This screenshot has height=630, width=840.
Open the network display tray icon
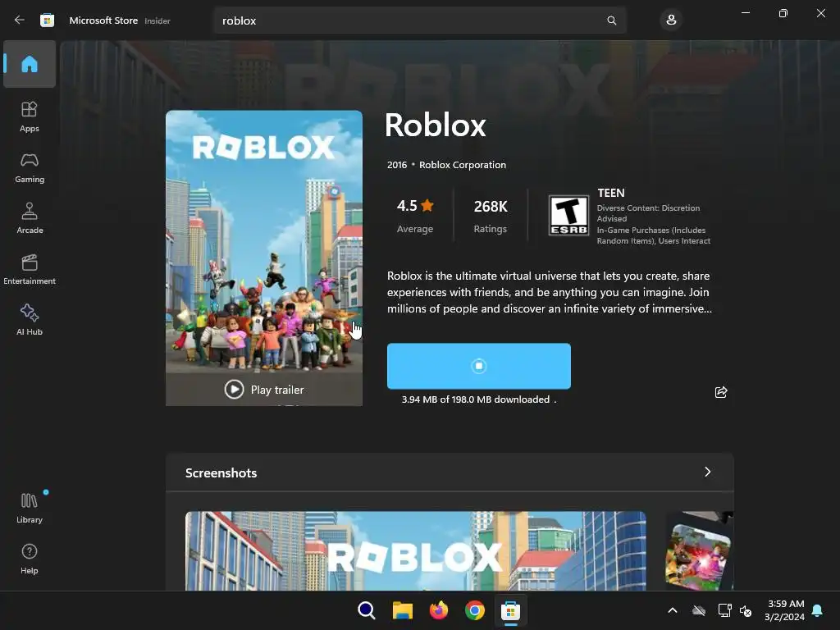[724, 610]
